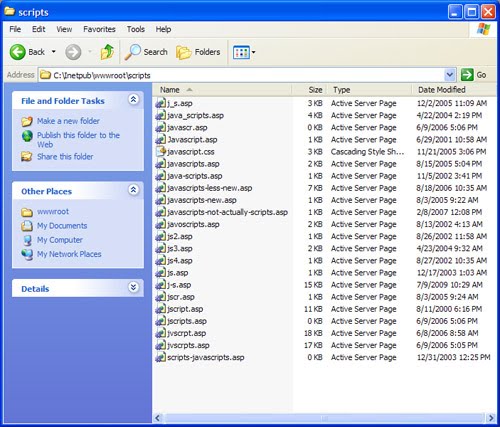500x427 pixels.
Task: Expand the Details panel
Action: 133,287
